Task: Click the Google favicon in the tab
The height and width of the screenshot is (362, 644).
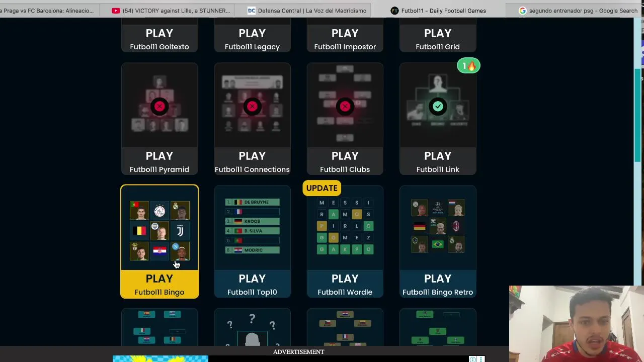Action: pyautogui.click(x=522, y=11)
